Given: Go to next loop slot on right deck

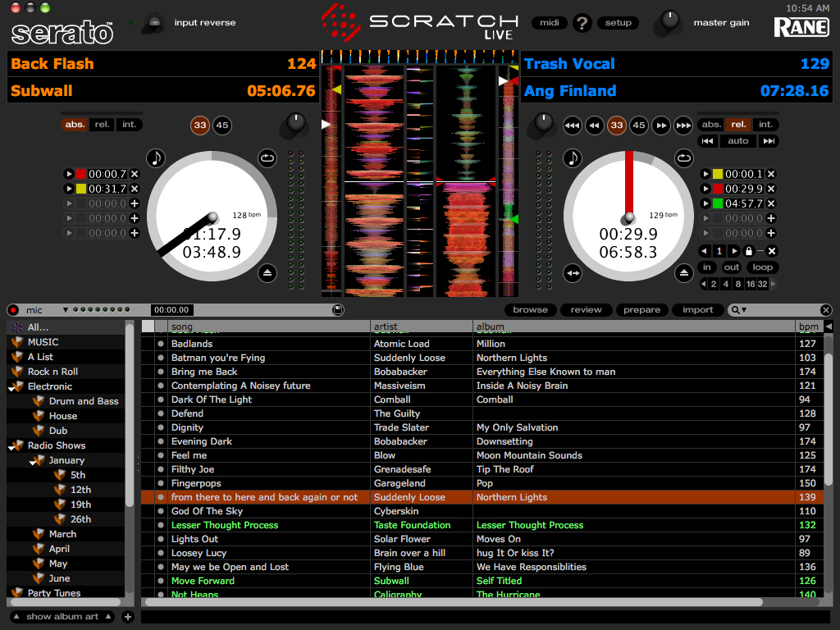Looking at the screenshot, I should (x=734, y=251).
